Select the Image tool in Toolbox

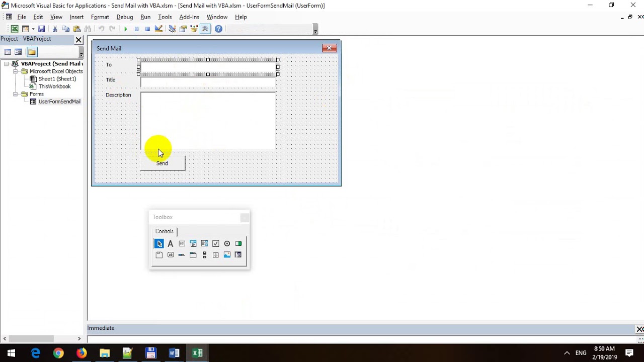(x=227, y=255)
